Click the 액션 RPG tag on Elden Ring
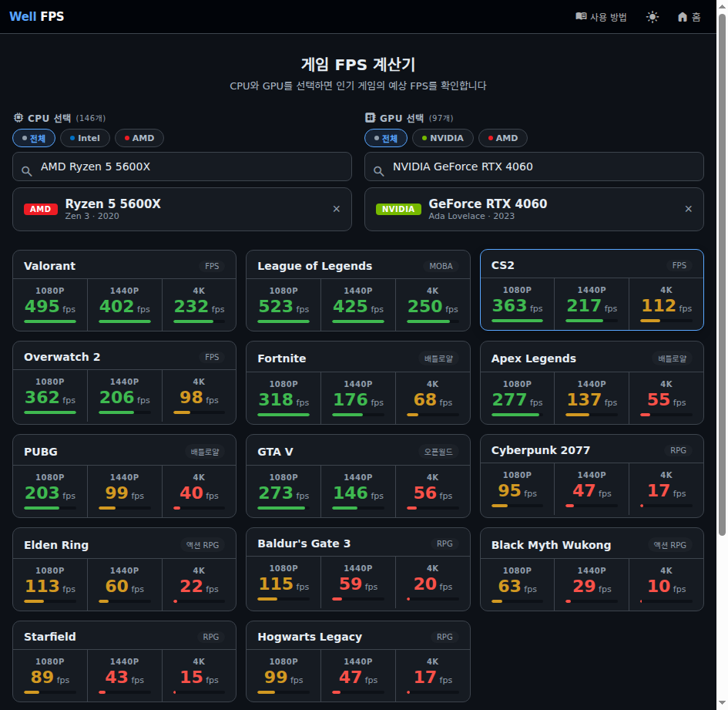 click(203, 545)
